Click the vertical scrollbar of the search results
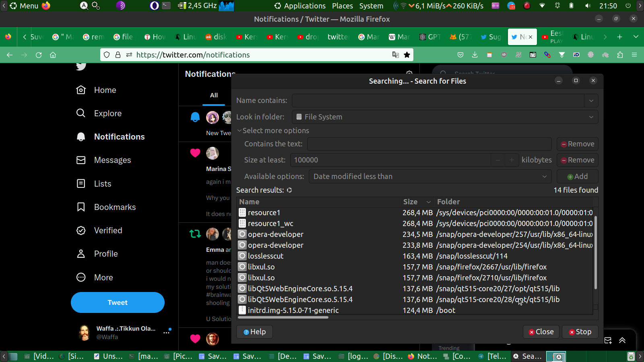Image resolution: width=644 pixels, height=362 pixels. 596,253
